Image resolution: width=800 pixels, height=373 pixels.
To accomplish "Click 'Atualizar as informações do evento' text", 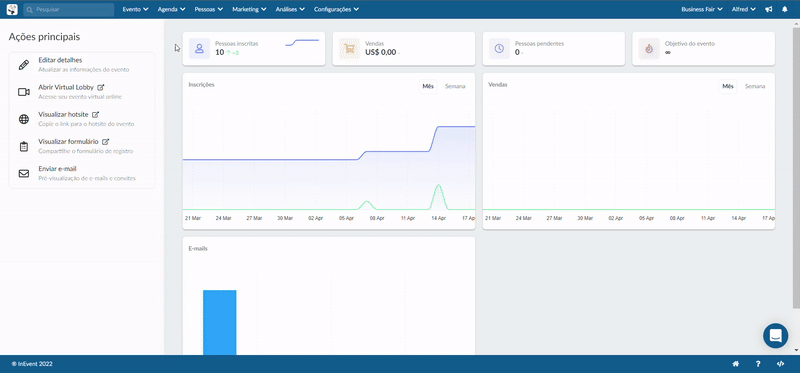I will (x=84, y=69).
